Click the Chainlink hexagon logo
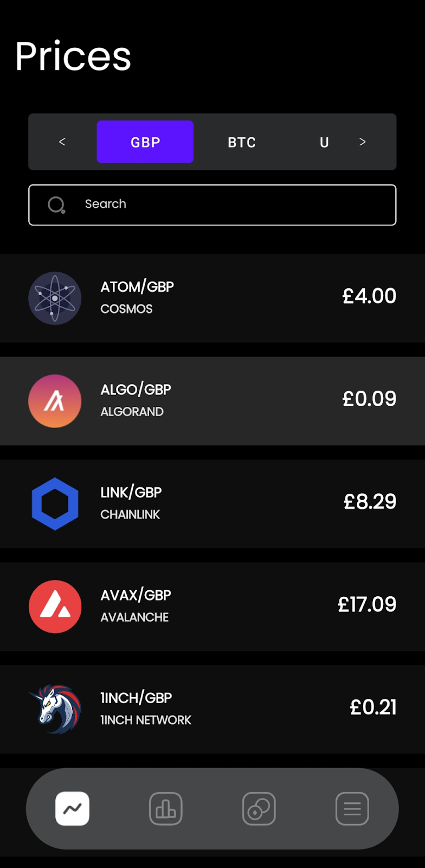The image size is (425, 868). click(x=55, y=503)
